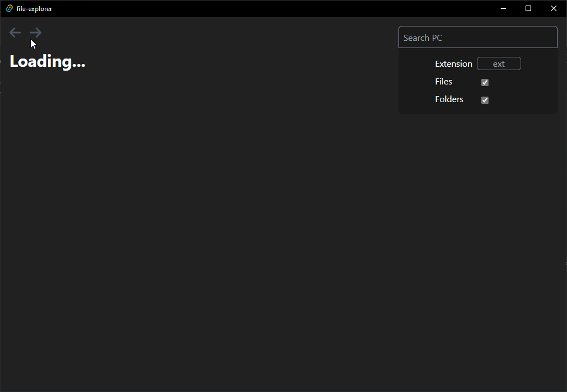
Task: Go forward with the right arrow icon
Action: tap(36, 33)
